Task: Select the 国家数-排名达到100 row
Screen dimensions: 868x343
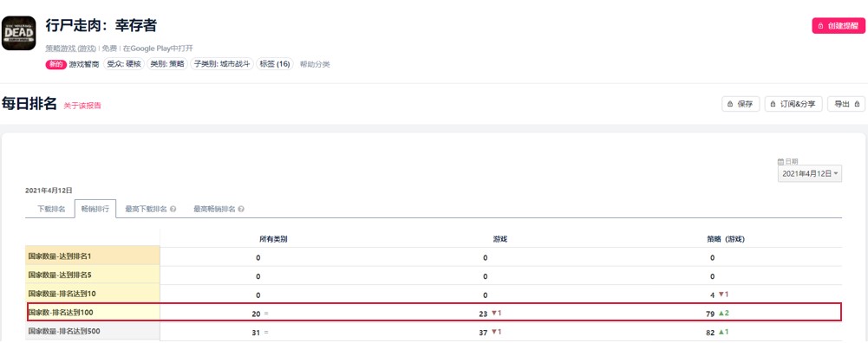Action: pos(434,313)
